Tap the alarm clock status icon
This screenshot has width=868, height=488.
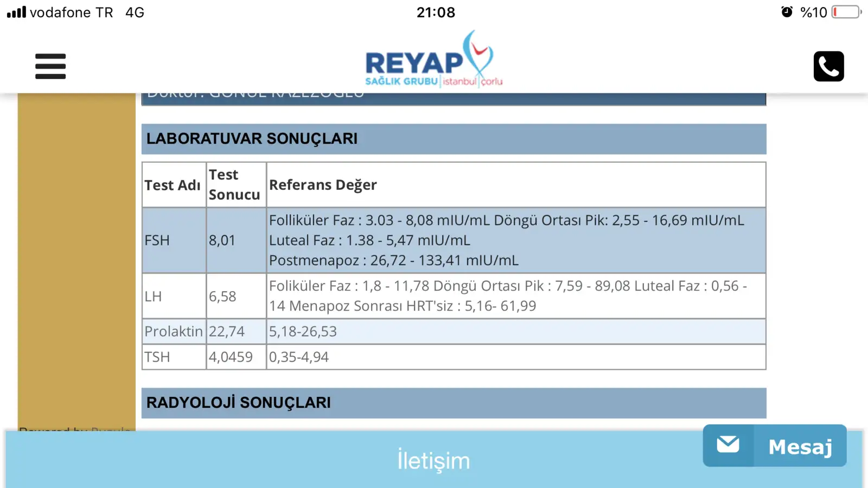pos(787,11)
